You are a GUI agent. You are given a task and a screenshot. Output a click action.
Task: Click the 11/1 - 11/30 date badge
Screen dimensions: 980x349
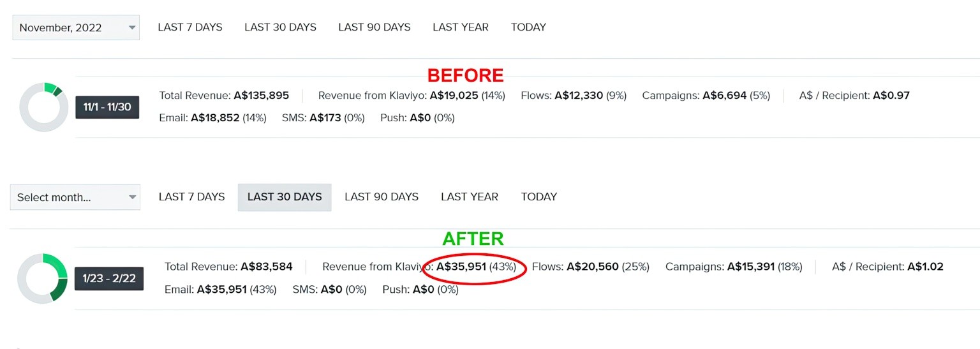point(107,107)
